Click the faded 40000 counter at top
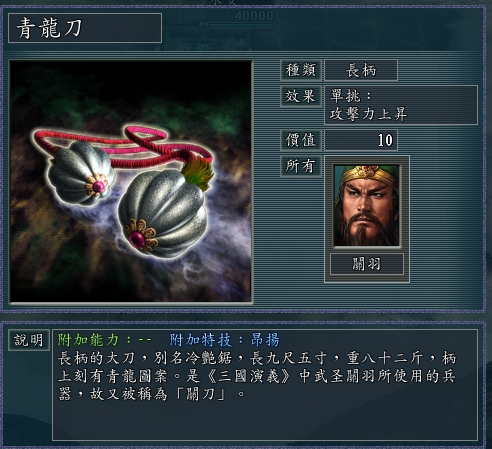 coord(254,16)
